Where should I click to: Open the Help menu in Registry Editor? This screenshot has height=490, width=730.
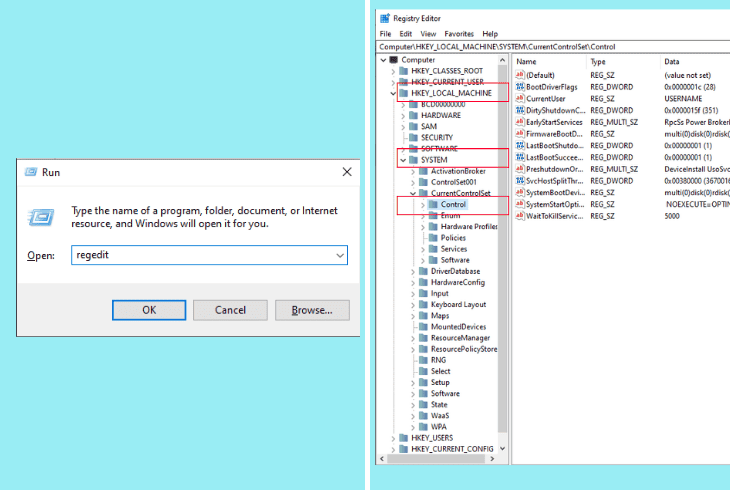pyautogui.click(x=490, y=34)
